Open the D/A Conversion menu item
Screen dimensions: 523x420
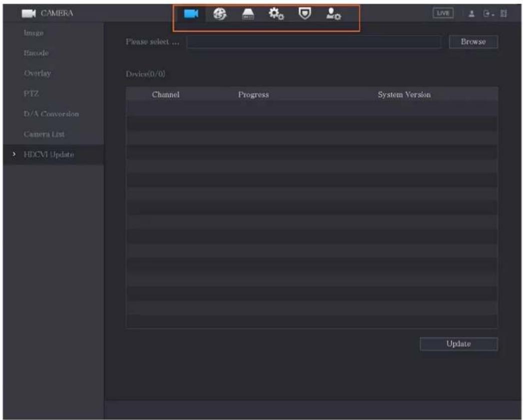[51, 114]
